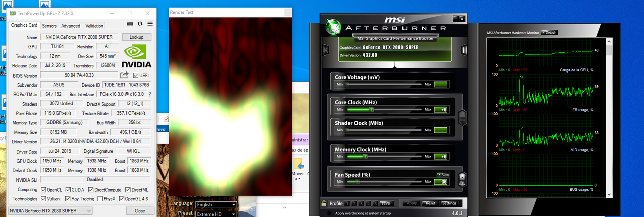Click the Lookup button in GPU-Z

click(x=136, y=37)
